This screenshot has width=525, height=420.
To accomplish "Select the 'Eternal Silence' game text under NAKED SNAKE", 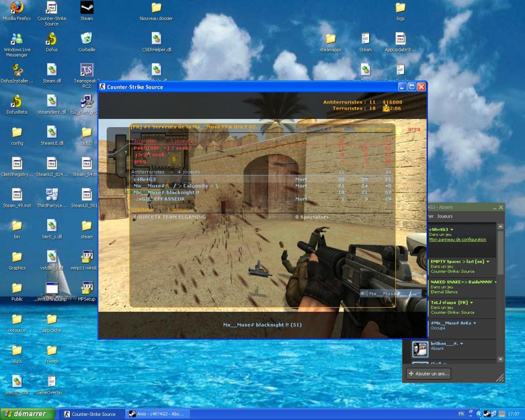I will [444, 292].
